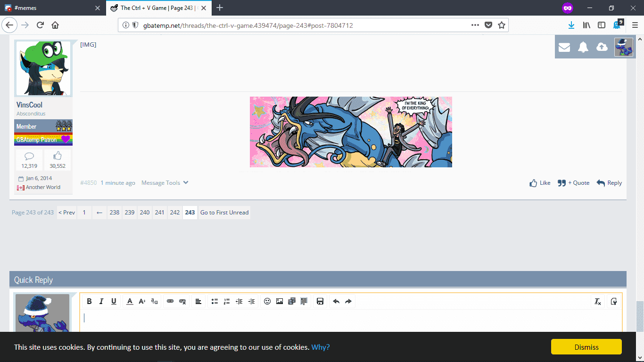This screenshot has width=644, height=362.
Task: Apply bold formatting in Quick Reply editor
Action: coord(89,302)
